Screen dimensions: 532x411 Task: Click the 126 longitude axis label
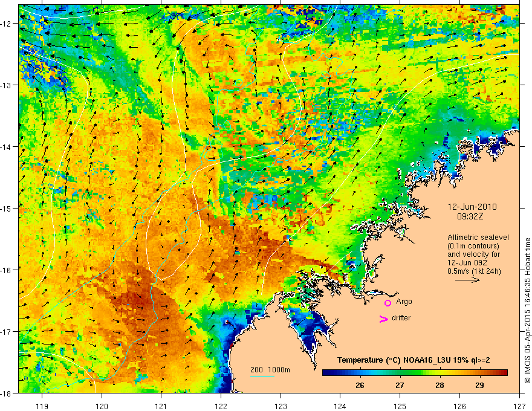tap(459, 406)
